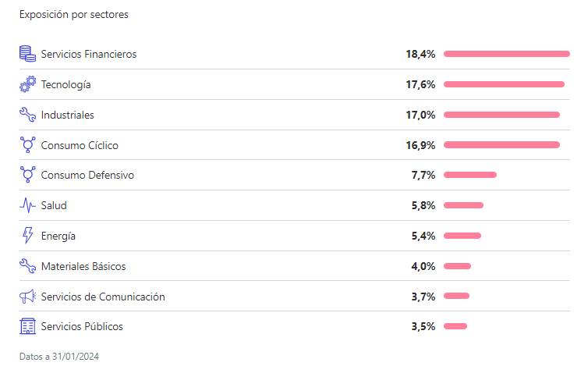This screenshot has width=588, height=366.
Task: Click the Consumo Defensivo icon
Action: (x=28, y=176)
